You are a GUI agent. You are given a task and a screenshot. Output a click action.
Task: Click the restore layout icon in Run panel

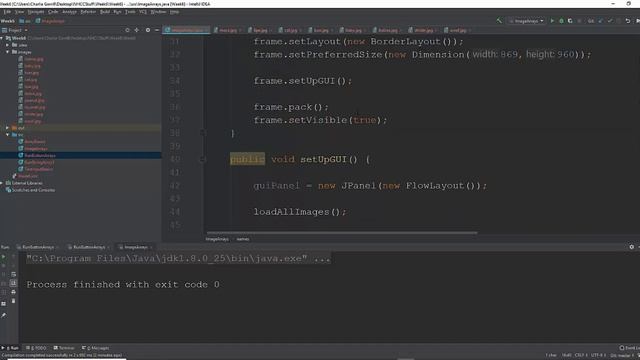point(4,304)
